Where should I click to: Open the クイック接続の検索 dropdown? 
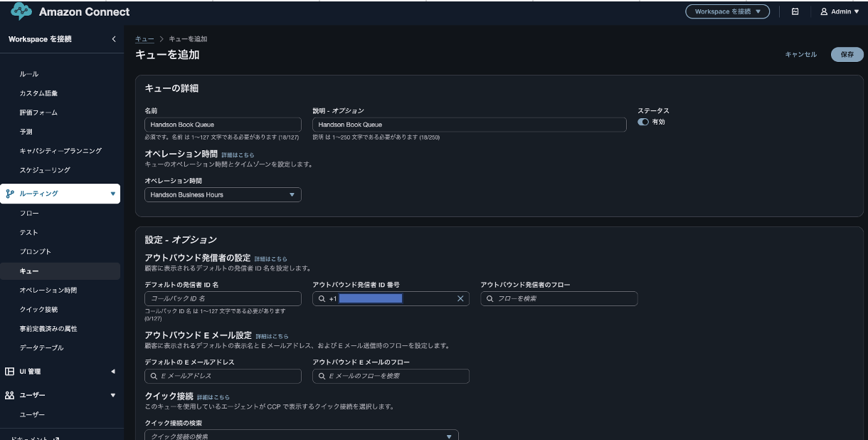tap(302, 435)
